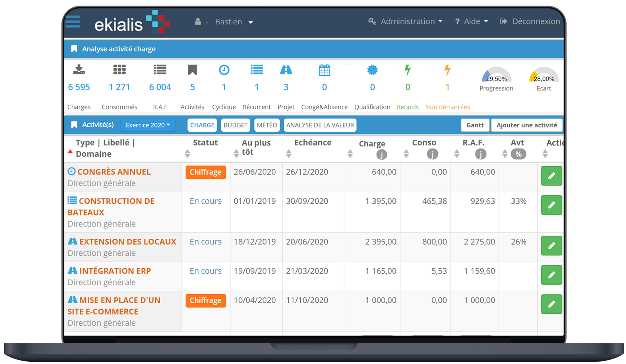
Task: Open MISE EN PLACE D'UN SITE E-COMMERCE link
Action: coord(114,306)
